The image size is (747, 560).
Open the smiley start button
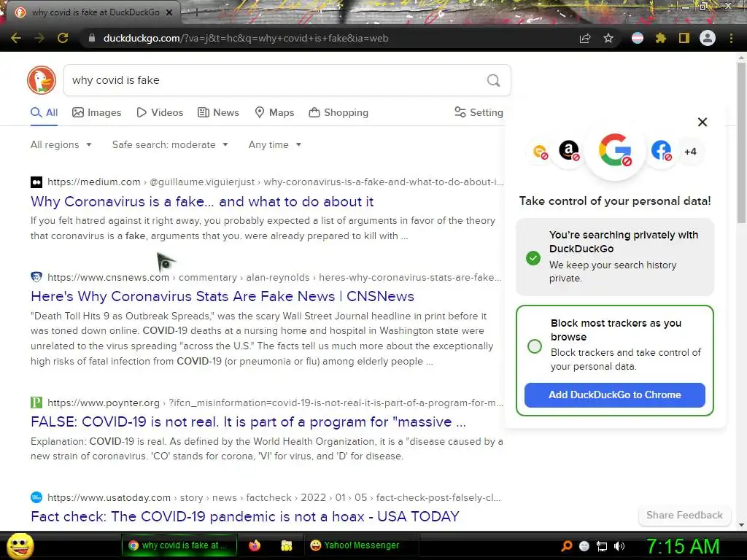pyautogui.click(x=20, y=545)
